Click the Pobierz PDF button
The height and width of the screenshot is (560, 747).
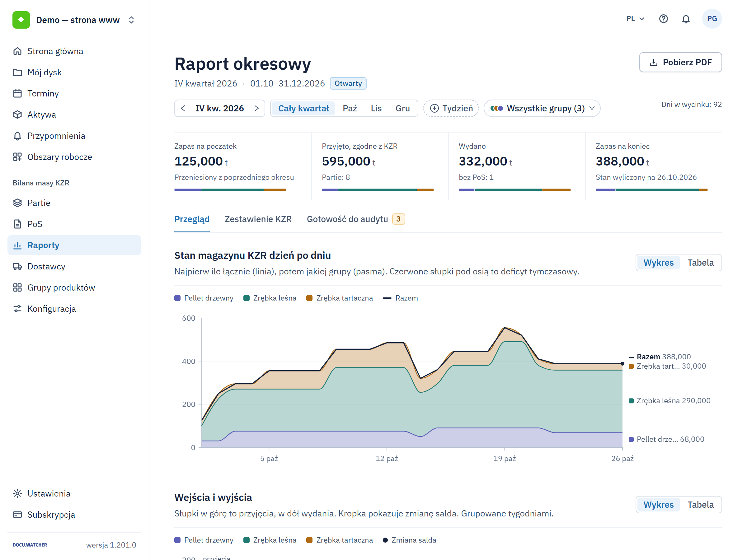[680, 62]
